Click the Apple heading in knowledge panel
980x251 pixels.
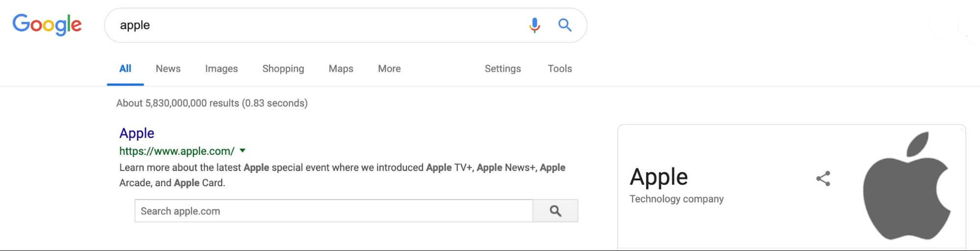pos(658,177)
